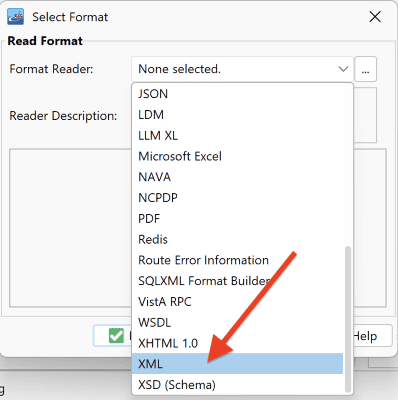This screenshot has height=400, width=398.
Task: Choose Route Error Information entry
Action: (238, 260)
